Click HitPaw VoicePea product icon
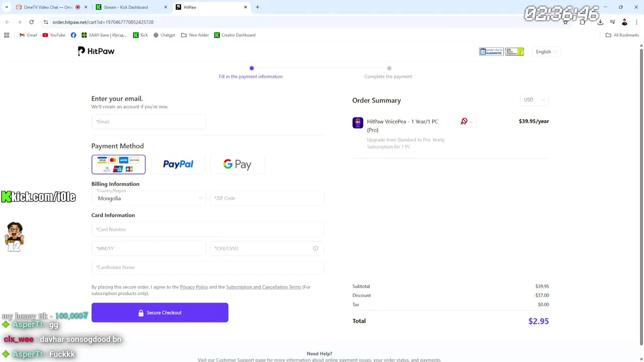644x362 pixels. pos(358,123)
